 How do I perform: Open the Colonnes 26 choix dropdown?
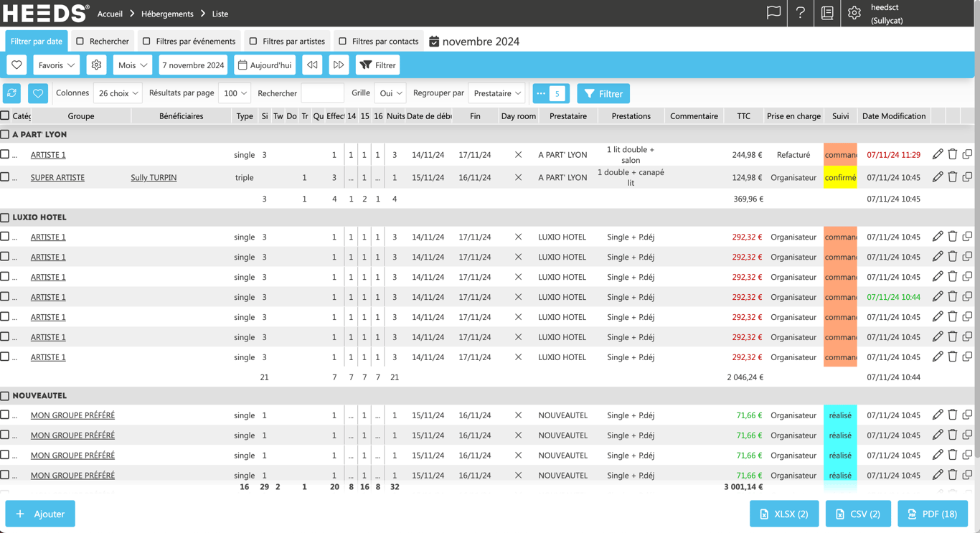tap(118, 93)
